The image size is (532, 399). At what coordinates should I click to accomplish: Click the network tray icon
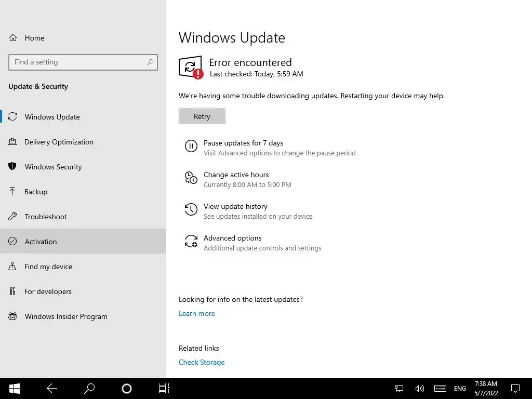point(399,389)
